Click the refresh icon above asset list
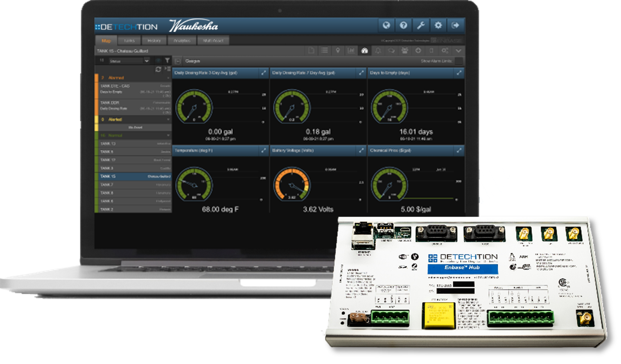The image size is (621, 364). (x=158, y=69)
